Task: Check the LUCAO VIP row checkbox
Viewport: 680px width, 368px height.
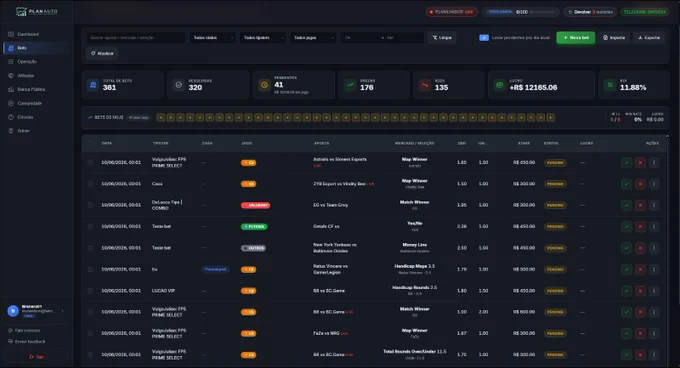Action: [x=90, y=290]
